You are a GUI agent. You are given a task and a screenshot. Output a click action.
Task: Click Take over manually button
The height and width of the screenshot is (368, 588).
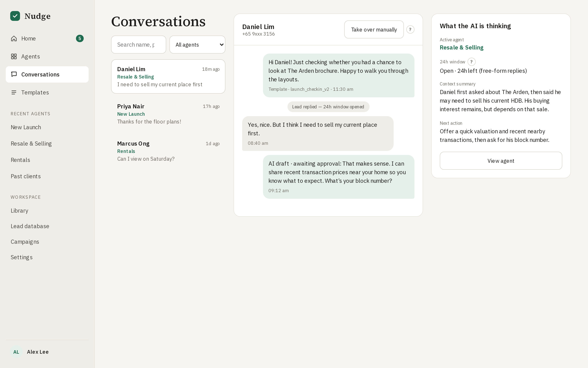pos(374,29)
